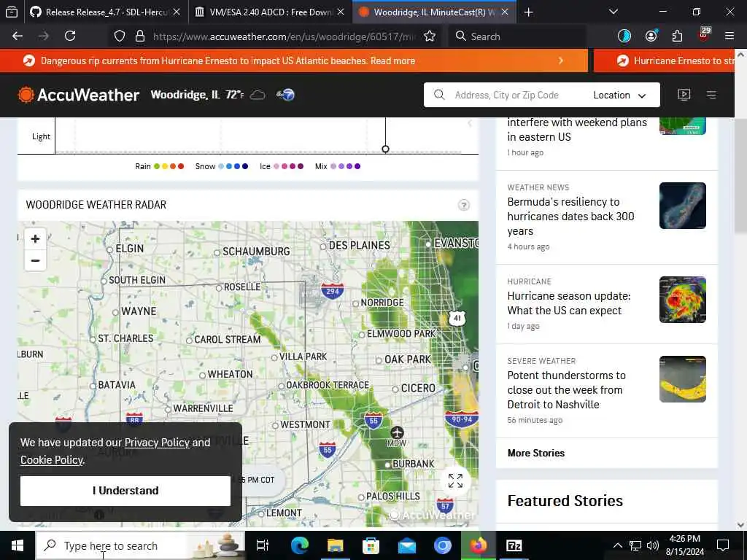Open Potent thunderstorms Detroit to Nashville article
747x560 pixels.
(566, 390)
